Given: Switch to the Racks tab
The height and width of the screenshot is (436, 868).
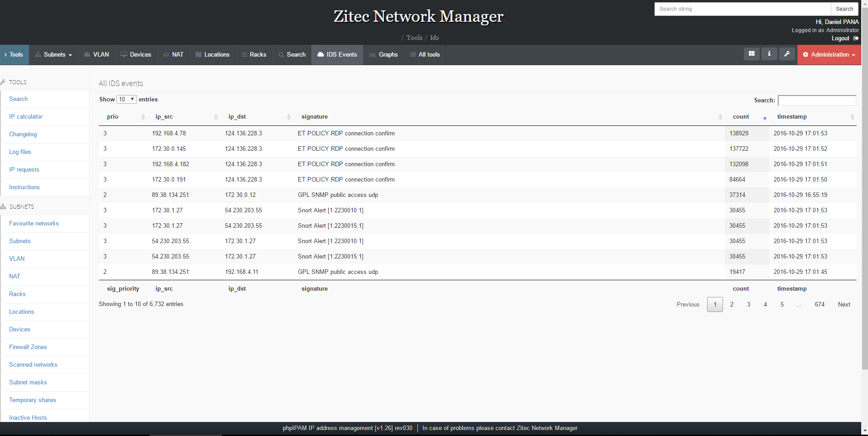Looking at the screenshot, I should (254, 55).
